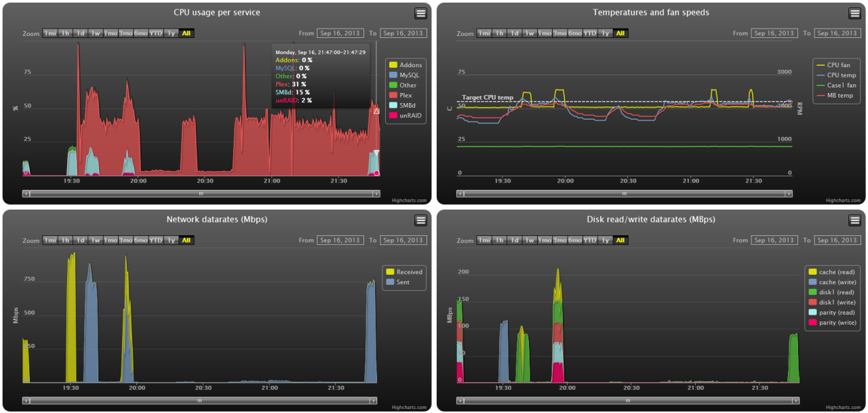Select YTD zoom in Disk read/write chart

tap(590, 240)
